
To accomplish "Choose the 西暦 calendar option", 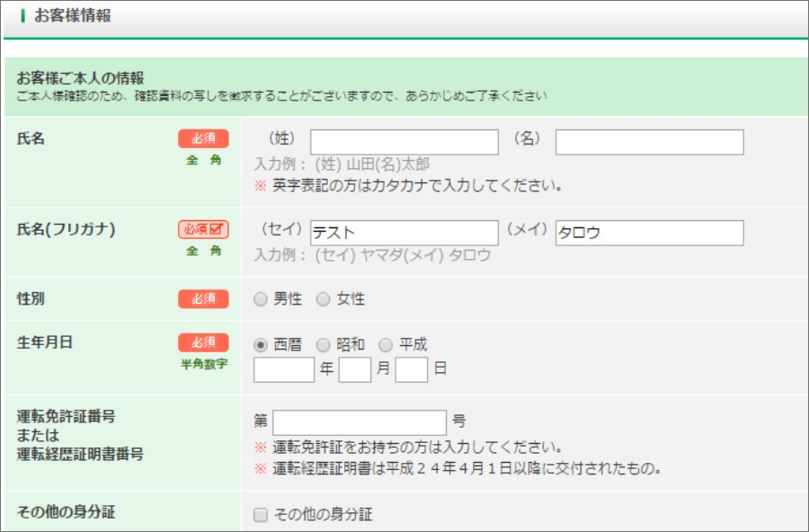I will (261, 344).
